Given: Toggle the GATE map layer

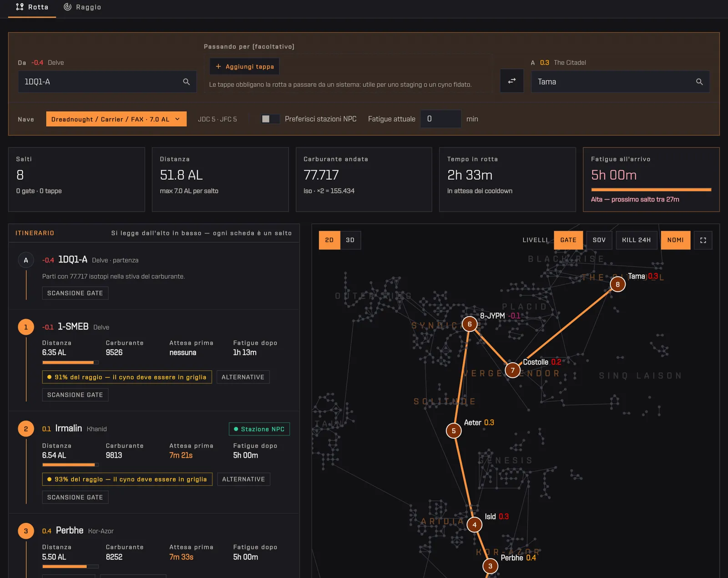Looking at the screenshot, I should [568, 240].
